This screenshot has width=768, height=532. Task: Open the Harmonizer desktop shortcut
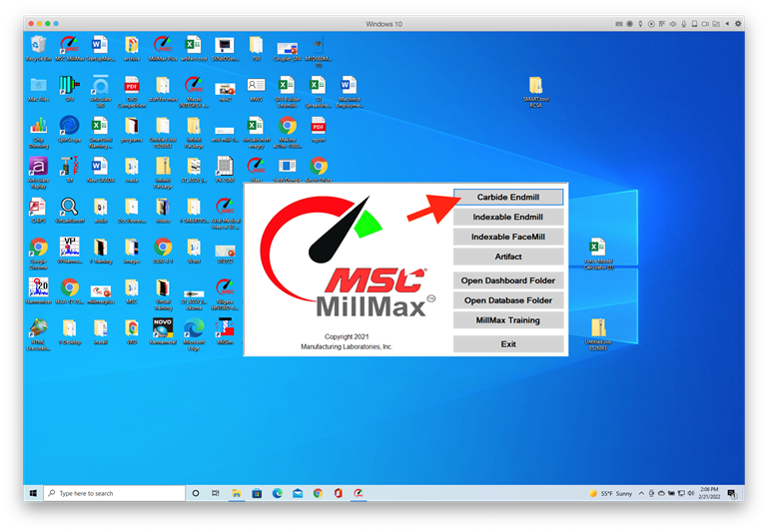(x=38, y=291)
